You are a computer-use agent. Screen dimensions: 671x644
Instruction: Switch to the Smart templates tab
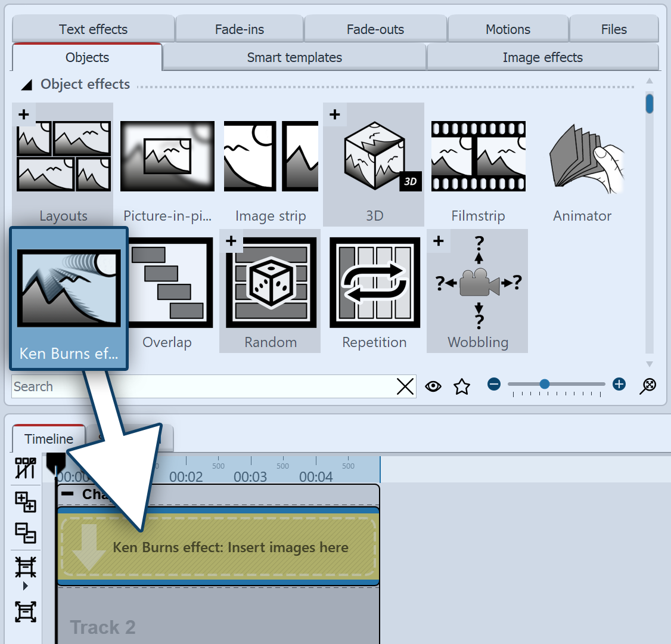click(294, 57)
